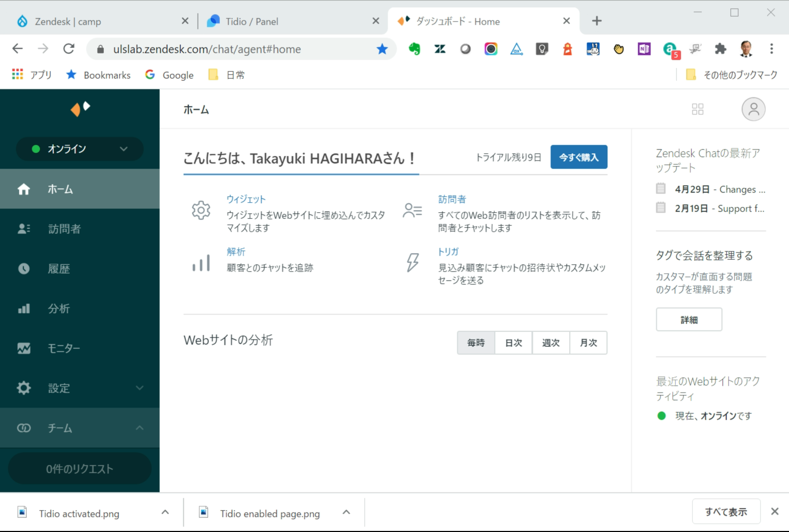Collapse the Team (チーム) section chevron
789x532 pixels.
tap(139, 428)
